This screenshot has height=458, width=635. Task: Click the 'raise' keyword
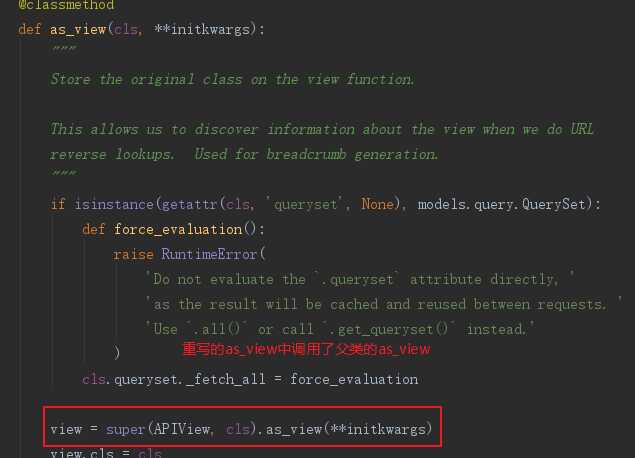[134, 254]
